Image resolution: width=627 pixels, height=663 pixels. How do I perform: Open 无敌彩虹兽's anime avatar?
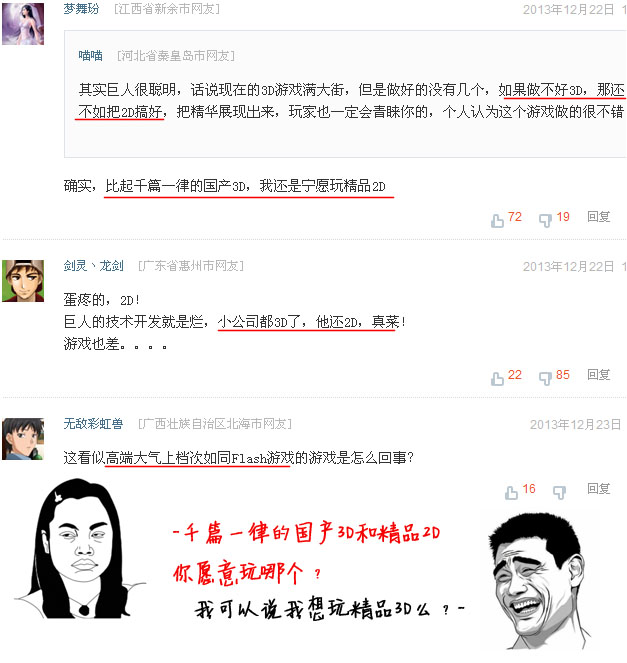[x=23, y=439]
